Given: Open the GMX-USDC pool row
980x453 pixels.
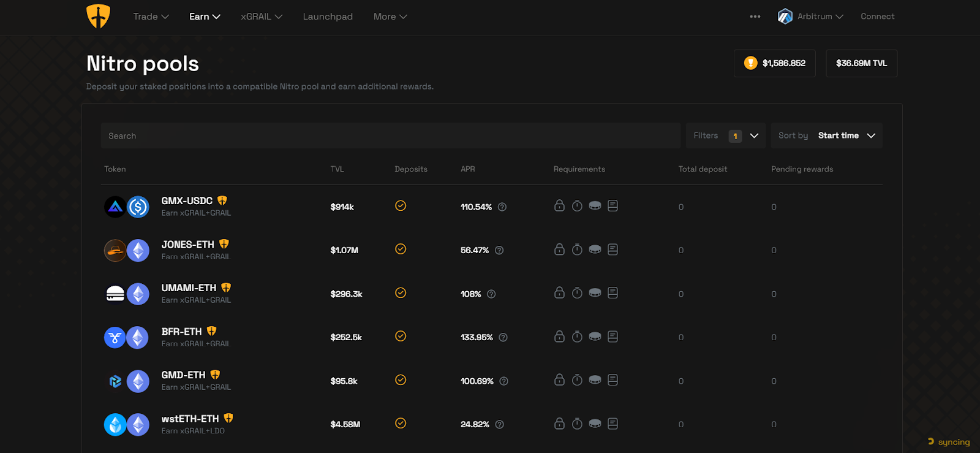Looking at the screenshot, I should (x=492, y=207).
